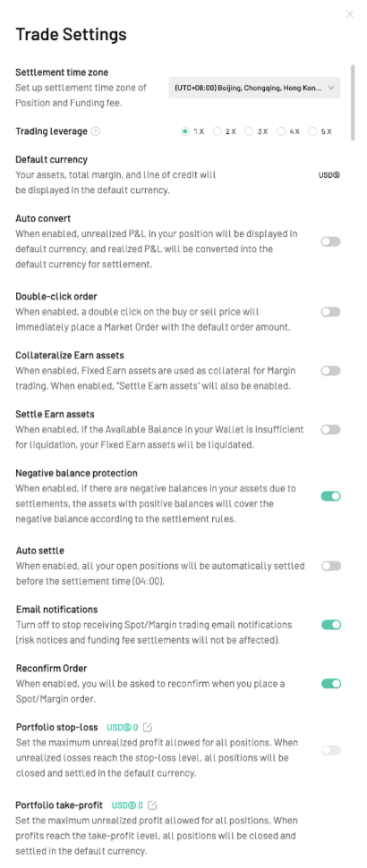
Task: Enable the Auto settle switch
Action: (x=330, y=566)
